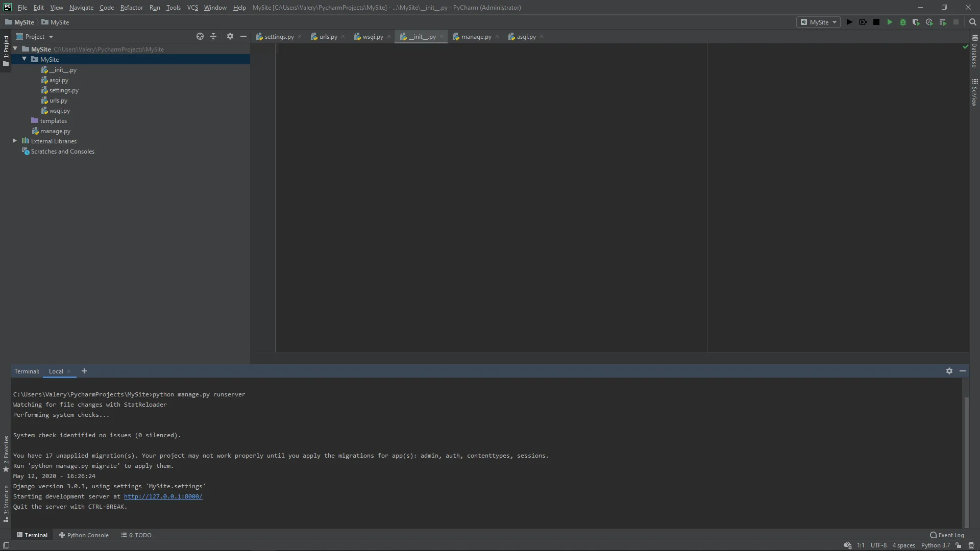Open the Refactor menu

[x=131, y=8]
